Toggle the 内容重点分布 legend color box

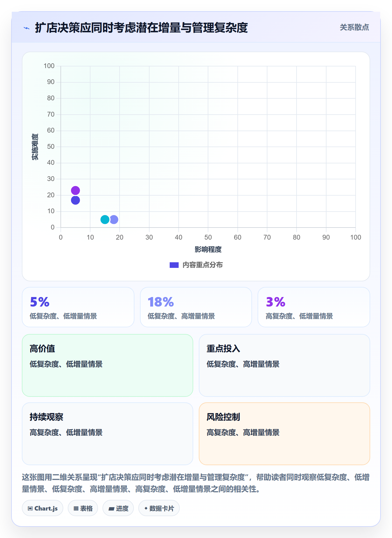174,265
